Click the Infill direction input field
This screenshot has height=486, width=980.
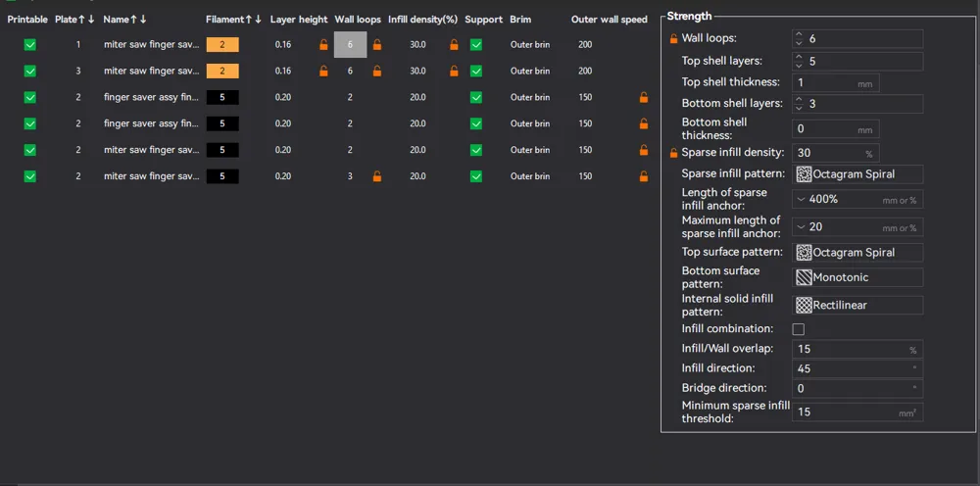tap(857, 368)
